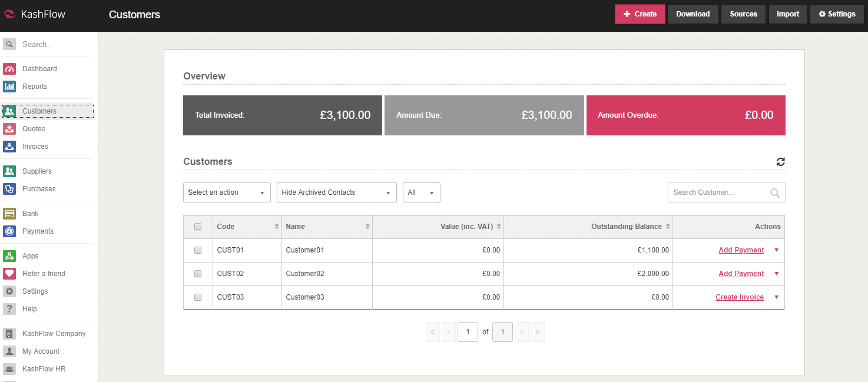Click the Invoices icon in sidebar
The height and width of the screenshot is (382, 868).
coord(9,147)
